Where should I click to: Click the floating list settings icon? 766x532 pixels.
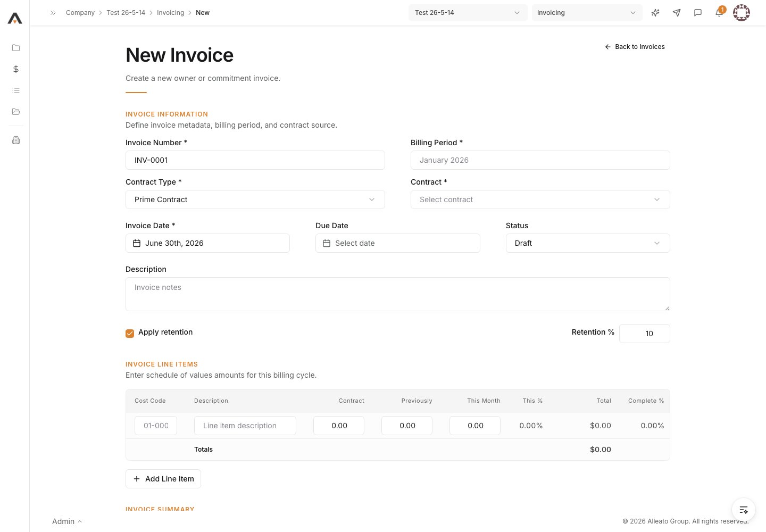click(x=744, y=510)
